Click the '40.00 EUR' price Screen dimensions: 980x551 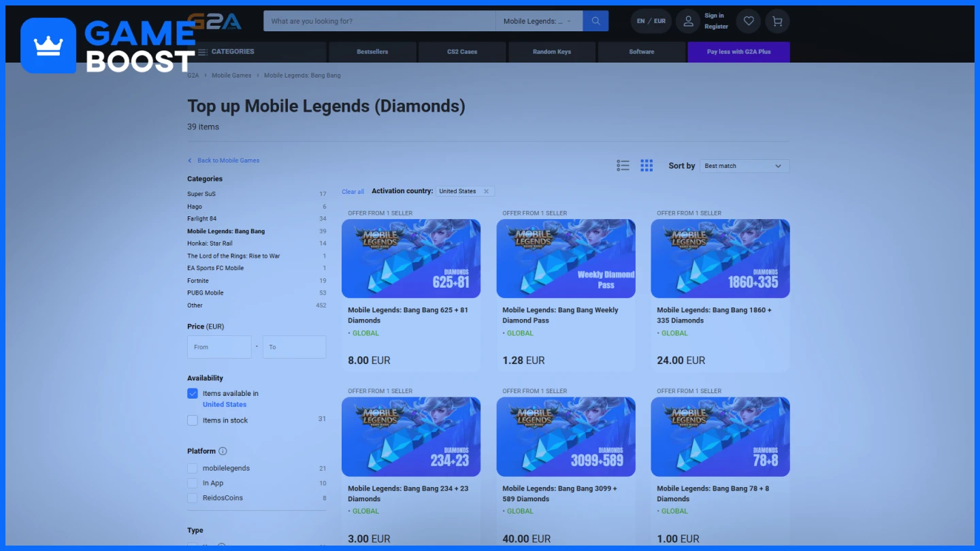click(526, 539)
